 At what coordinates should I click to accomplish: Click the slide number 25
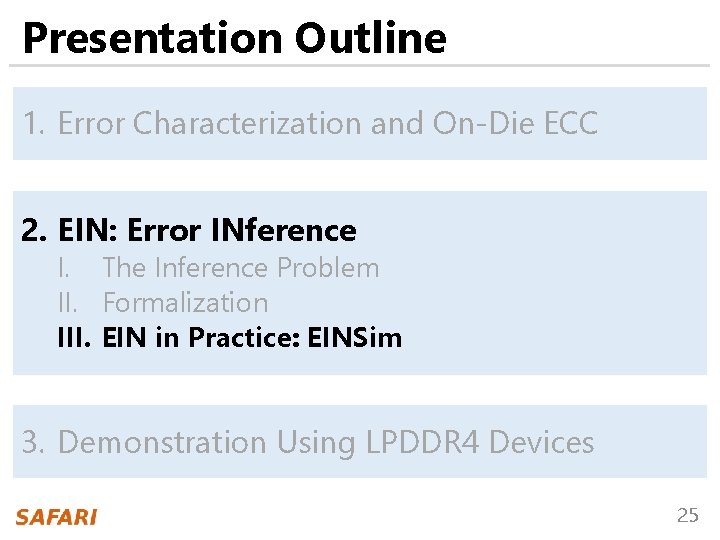click(x=687, y=516)
